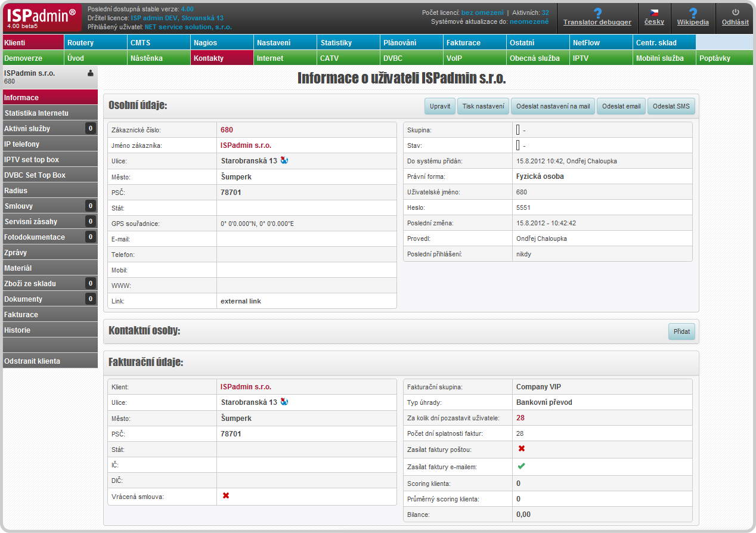Open the Nástěnka submenu item
The height and width of the screenshot is (533, 756).
[x=159, y=58]
